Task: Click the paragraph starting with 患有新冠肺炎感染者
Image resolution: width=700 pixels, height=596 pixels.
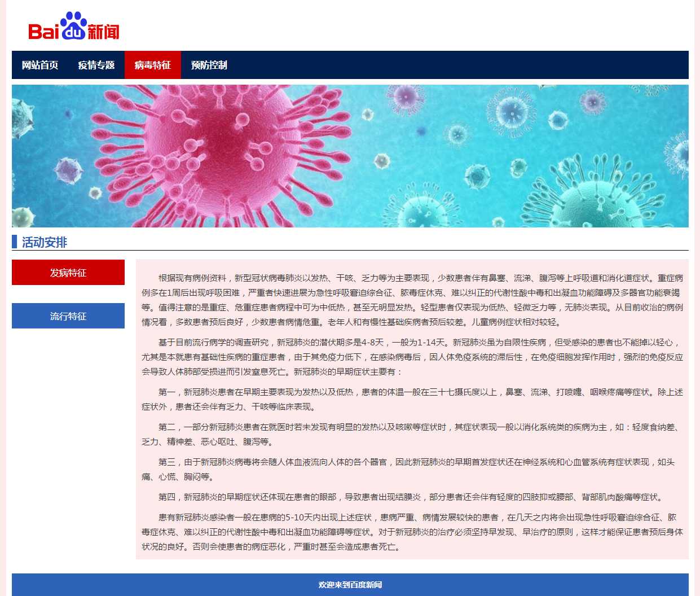Action: pos(412,532)
